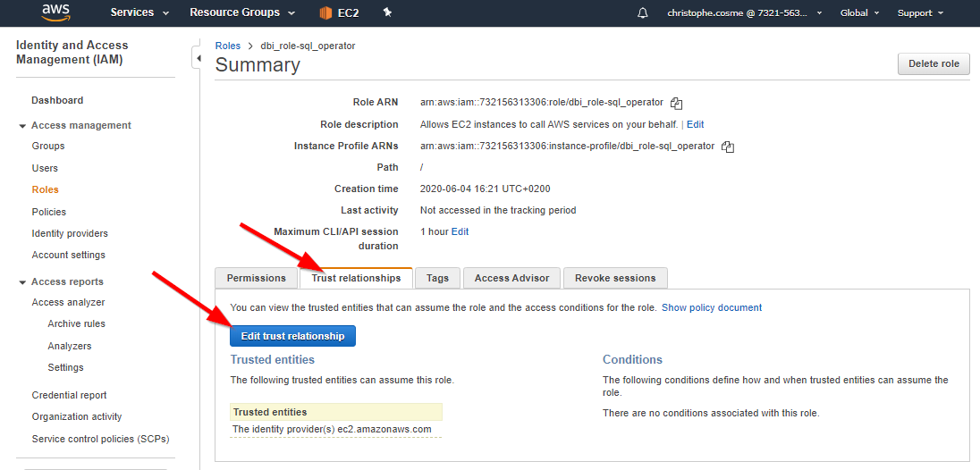The image size is (980, 470).
Task: Go back to Roles breadcrumb
Action: [x=227, y=46]
